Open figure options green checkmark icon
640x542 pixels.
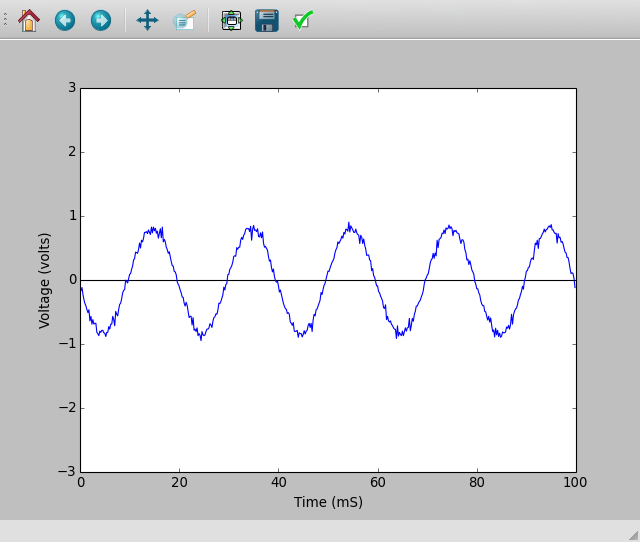click(303, 20)
